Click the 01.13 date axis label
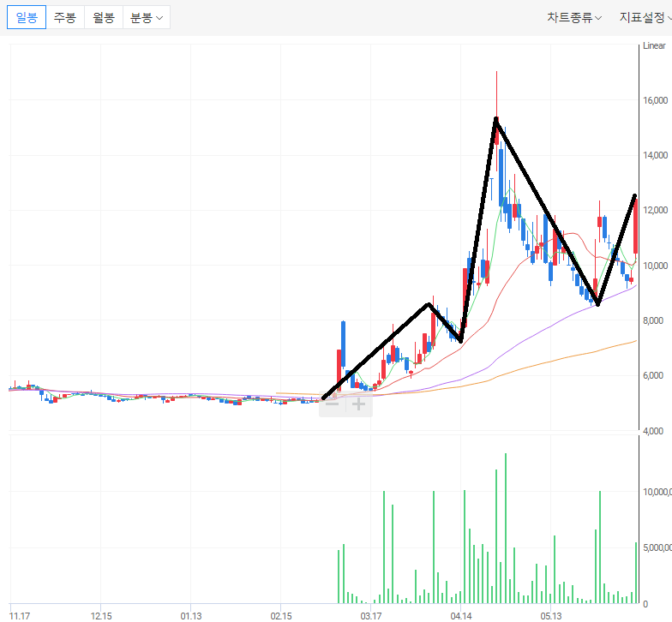Image resolution: width=672 pixels, height=622 pixels. tap(190, 616)
